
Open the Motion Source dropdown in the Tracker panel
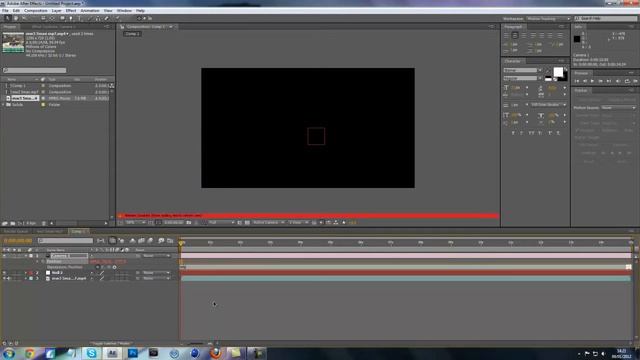coord(618,108)
